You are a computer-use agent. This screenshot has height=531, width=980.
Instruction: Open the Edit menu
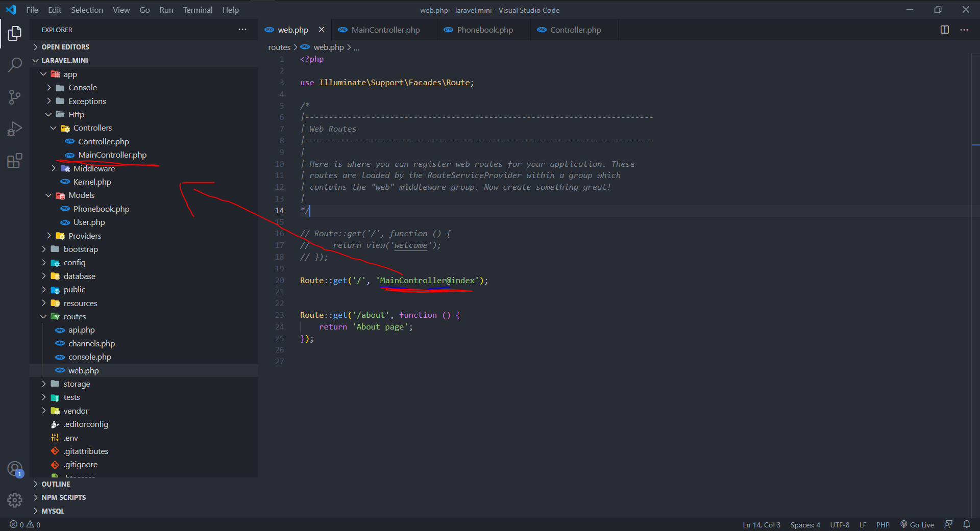click(55, 10)
